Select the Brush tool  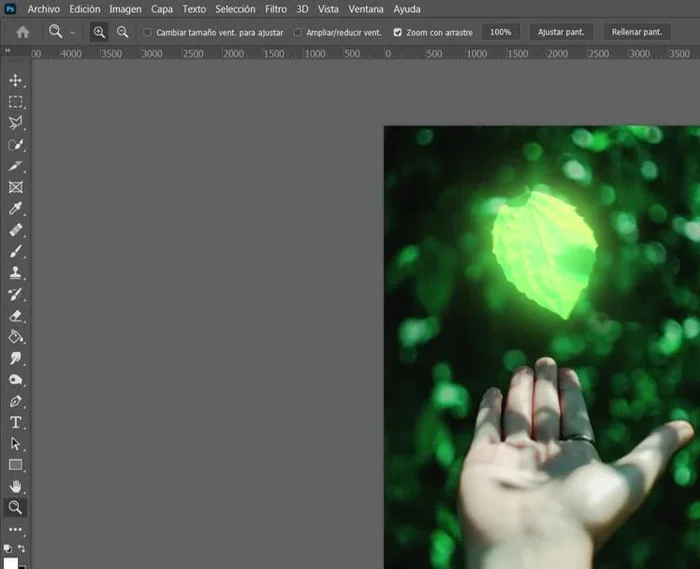[x=15, y=251]
